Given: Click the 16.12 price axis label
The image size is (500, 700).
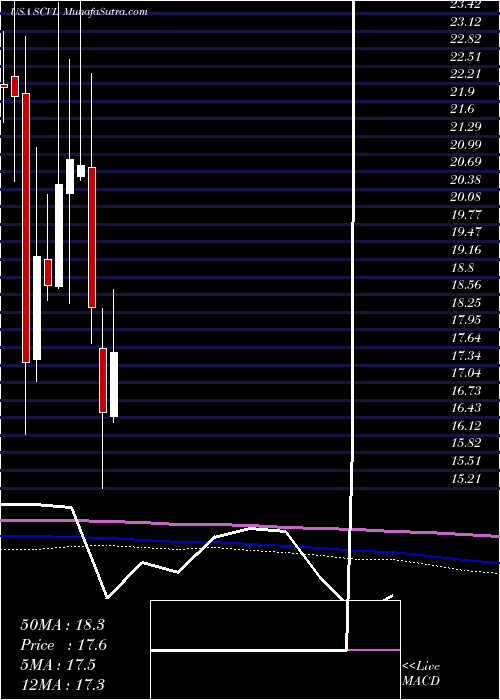Looking at the screenshot, I should tap(466, 426).
